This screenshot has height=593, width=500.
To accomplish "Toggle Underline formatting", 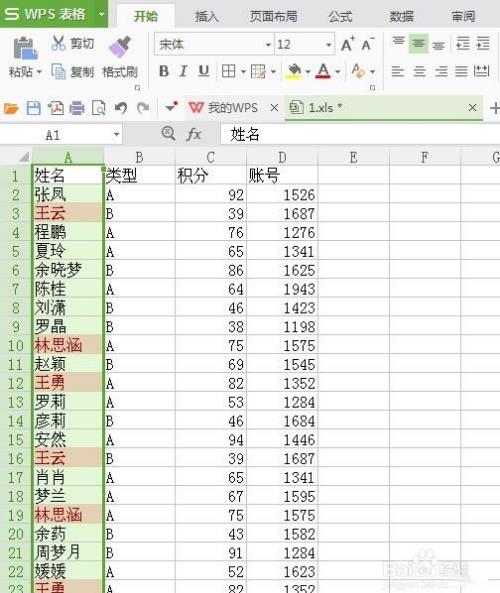I will pyautogui.click(x=203, y=71).
